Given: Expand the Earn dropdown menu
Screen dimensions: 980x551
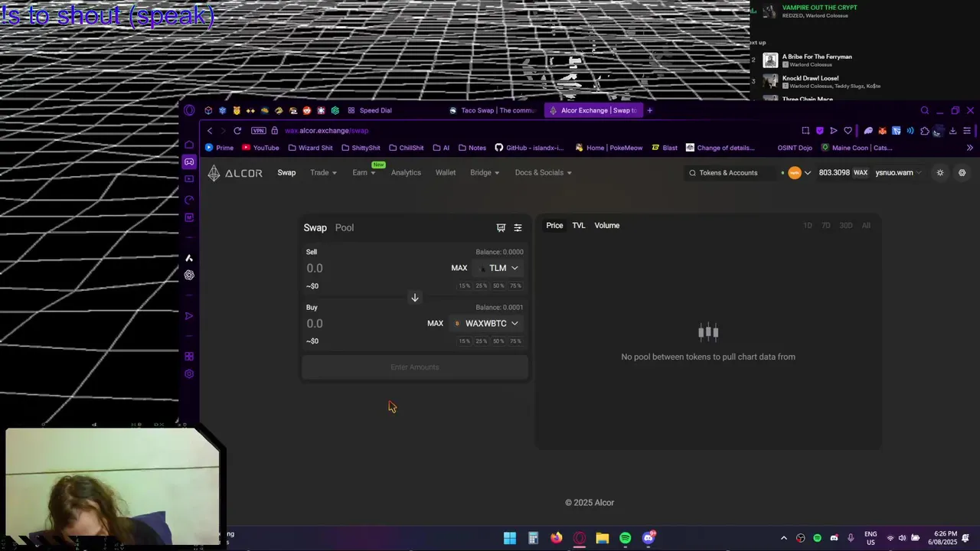Looking at the screenshot, I should 364,173.
